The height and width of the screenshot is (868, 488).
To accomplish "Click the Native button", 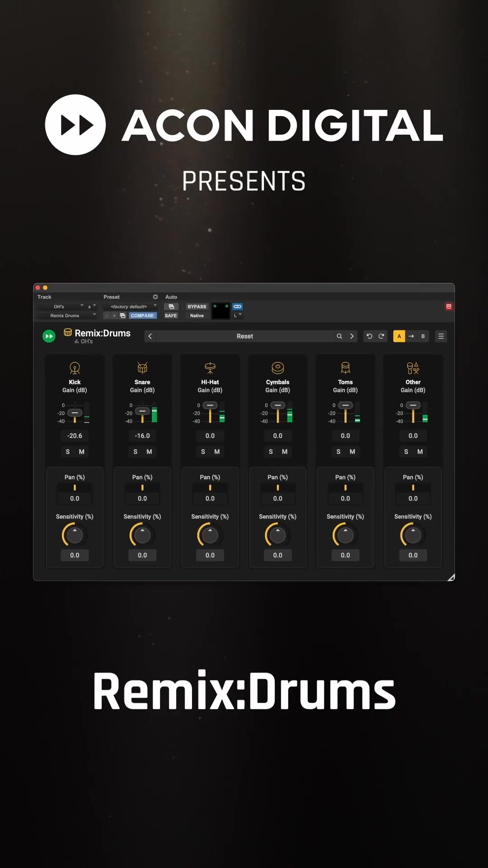I will [197, 316].
